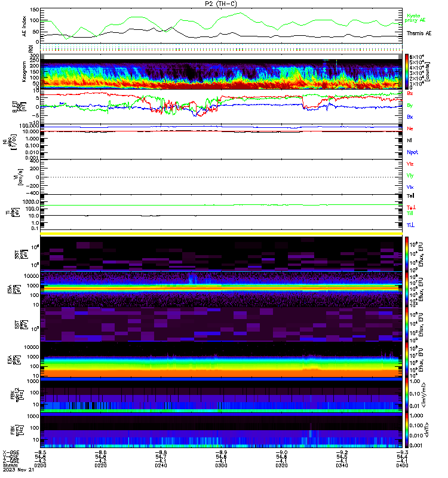Click inside the ESA electron energy spectrogram
The height and width of the screenshot is (478, 448).
(x=221, y=360)
